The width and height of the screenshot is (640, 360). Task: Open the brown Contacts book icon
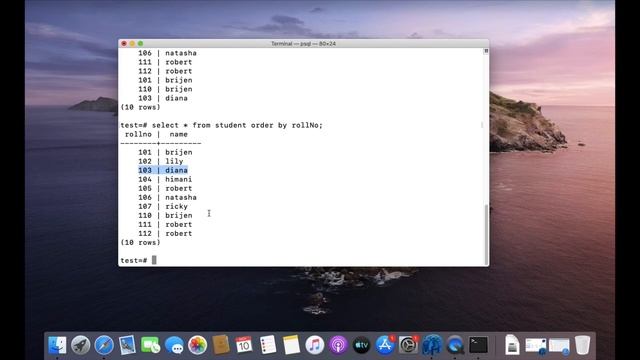221,345
